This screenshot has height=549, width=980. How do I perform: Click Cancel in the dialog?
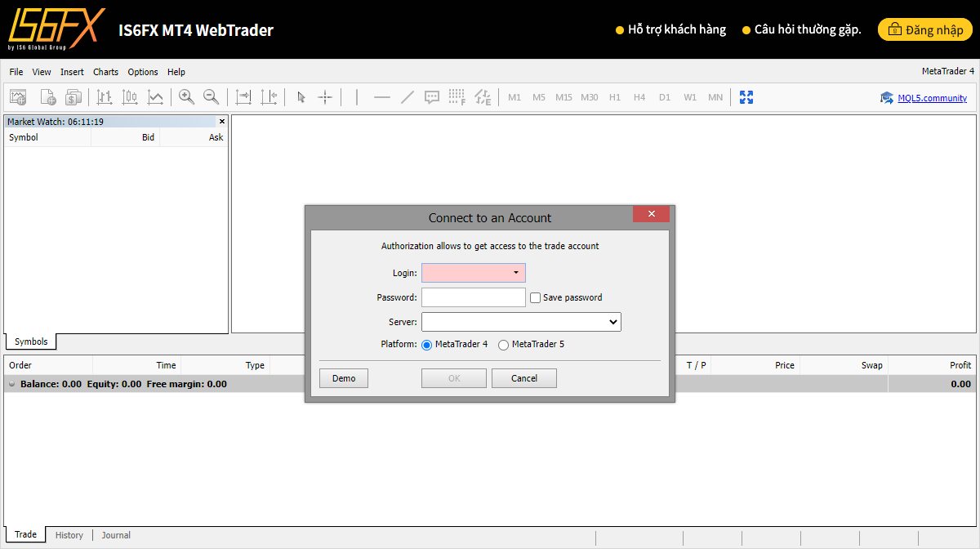524,378
